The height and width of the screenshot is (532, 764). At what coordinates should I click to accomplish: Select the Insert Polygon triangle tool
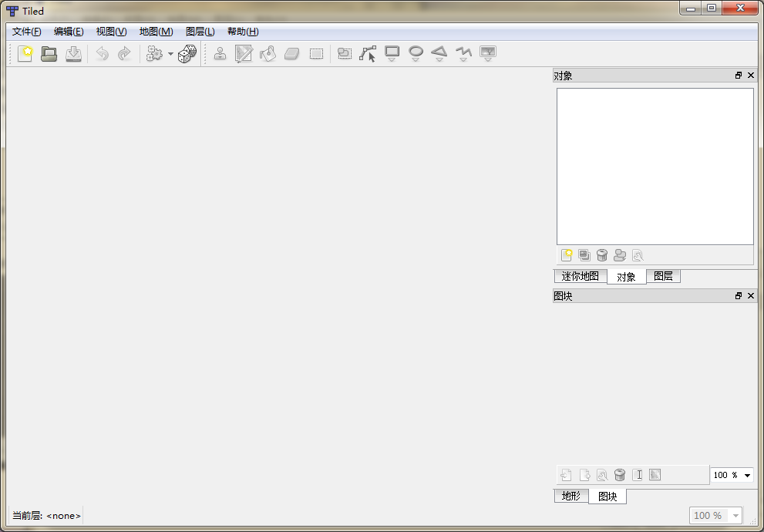[x=439, y=54]
